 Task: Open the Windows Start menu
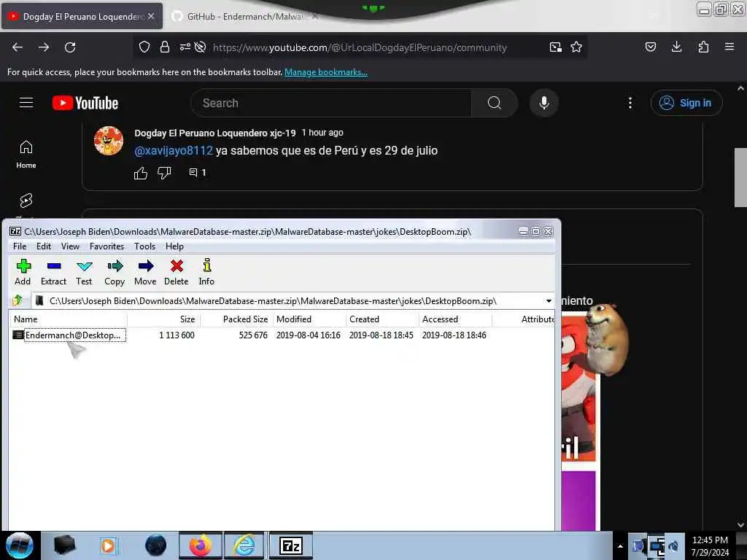20,545
